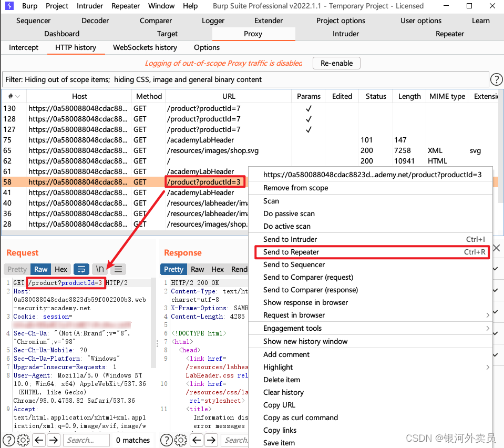Click the Re-enable button
504x448 pixels.
coord(336,63)
